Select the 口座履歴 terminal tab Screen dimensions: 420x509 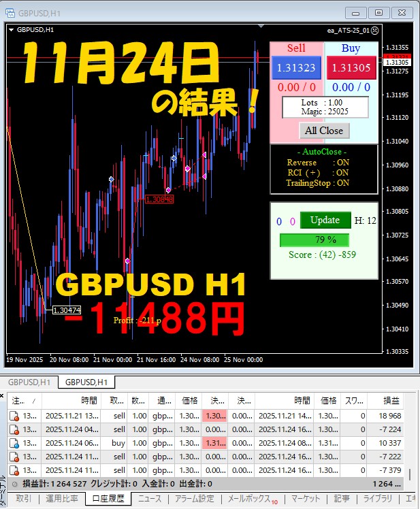click(108, 499)
